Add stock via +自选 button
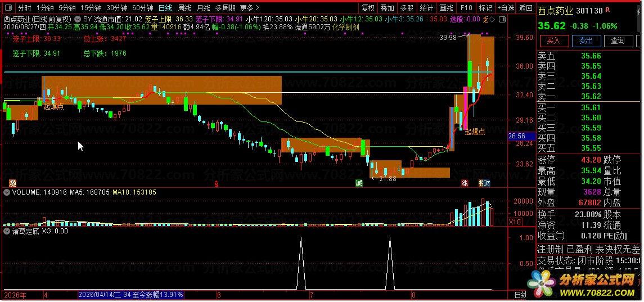The height and width of the screenshot is (302, 644). 506,8
